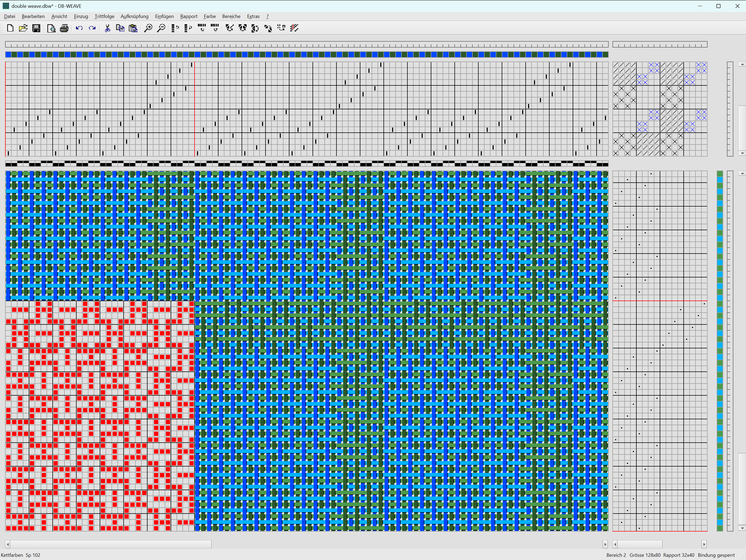Image resolution: width=746 pixels, height=560 pixels.
Task: Click the red-square pattern area at lower left
Action: (x=100, y=416)
